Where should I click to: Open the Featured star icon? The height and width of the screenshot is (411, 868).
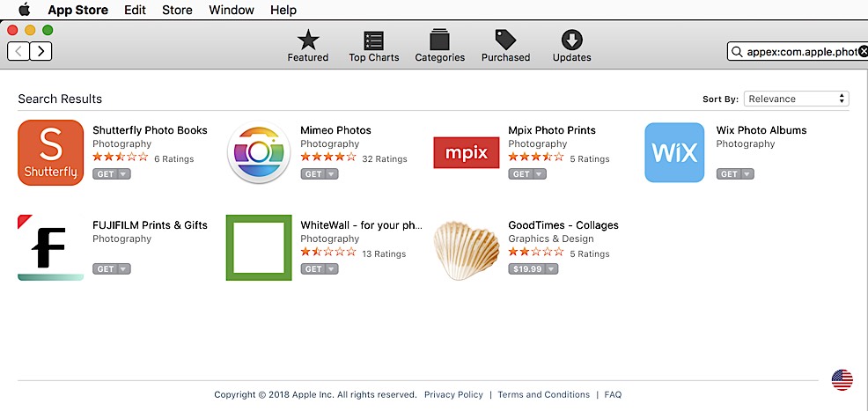pyautogui.click(x=307, y=40)
